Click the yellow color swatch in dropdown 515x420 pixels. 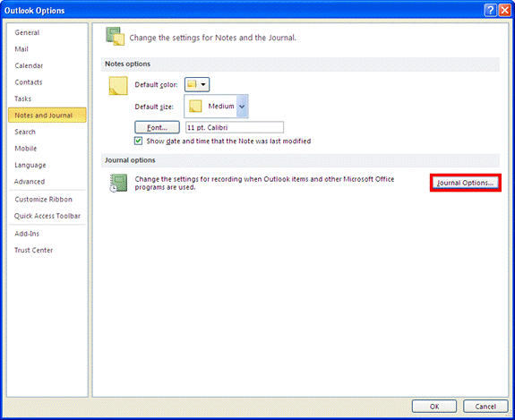click(x=192, y=84)
